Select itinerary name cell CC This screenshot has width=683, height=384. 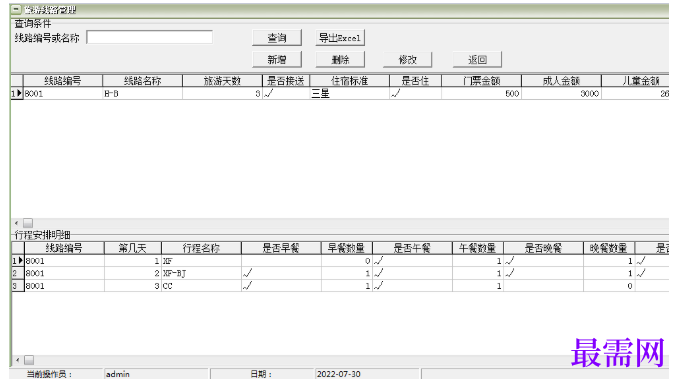(x=201, y=286)
